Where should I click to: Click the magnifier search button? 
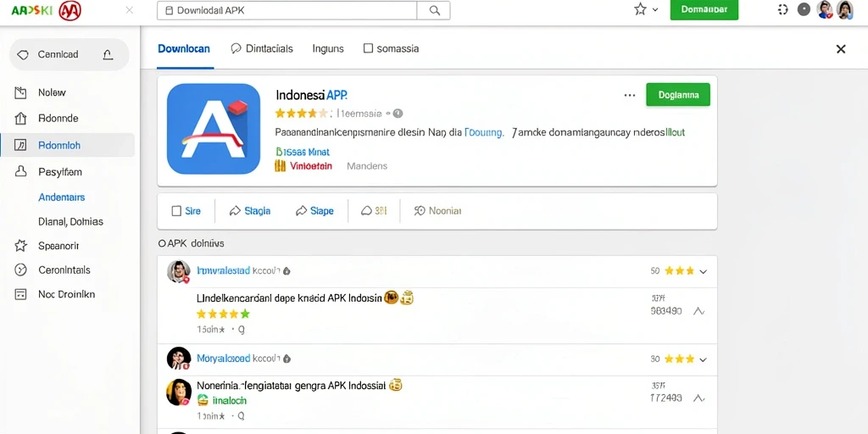435,10
